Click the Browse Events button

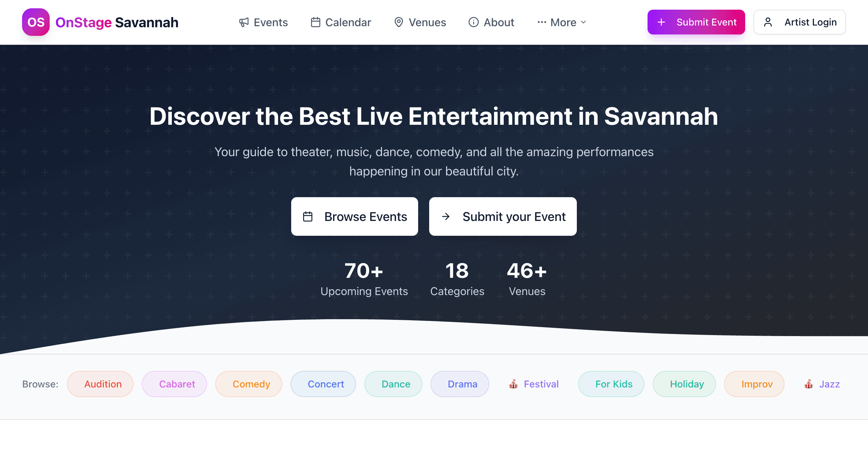(355, 216)
